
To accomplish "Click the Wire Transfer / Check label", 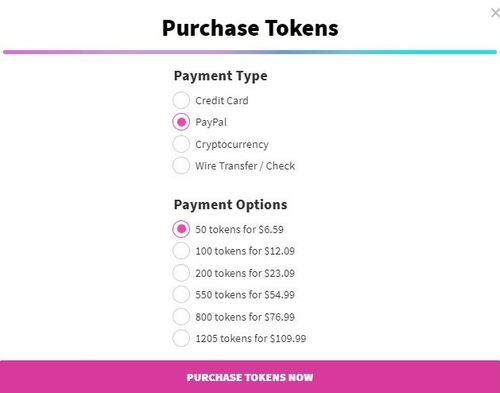I will 245,166.
